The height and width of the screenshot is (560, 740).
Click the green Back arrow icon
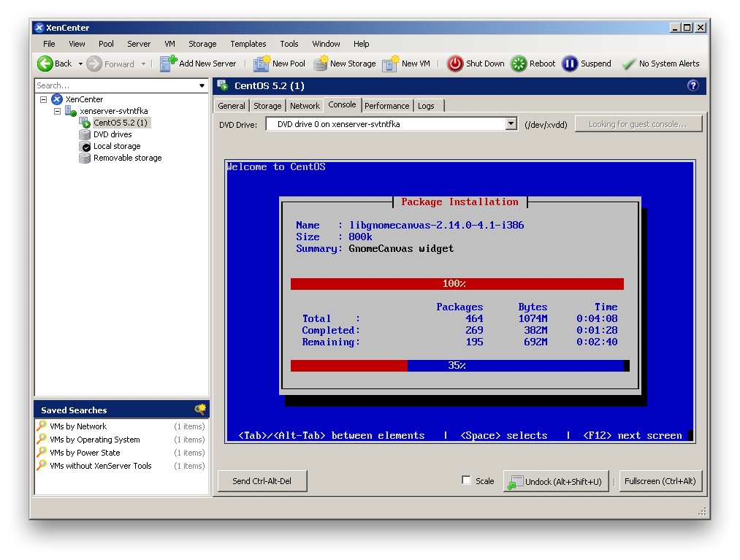click(45, 64)
